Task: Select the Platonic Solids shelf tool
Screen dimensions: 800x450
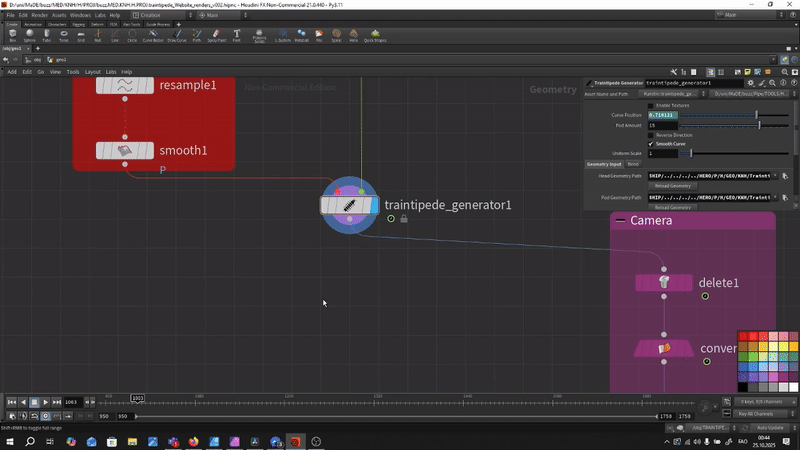Action: tap(259, 36)
